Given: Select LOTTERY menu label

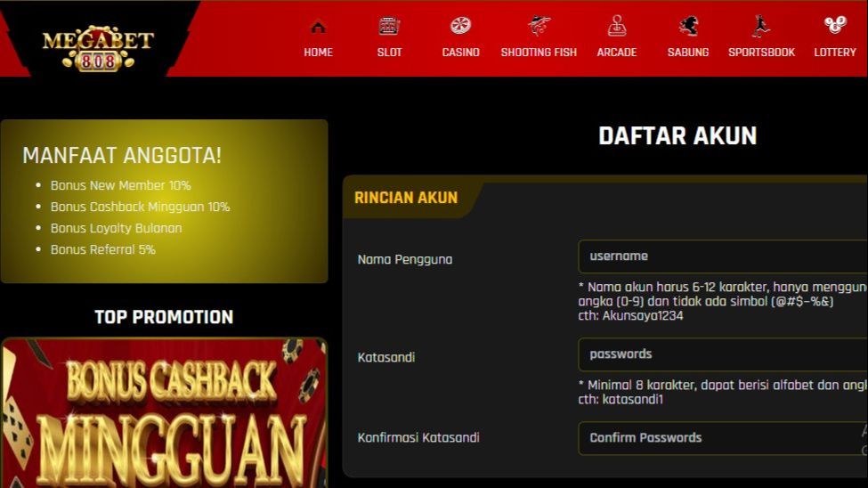Looking at the screenshot, I should coord(835,52).
